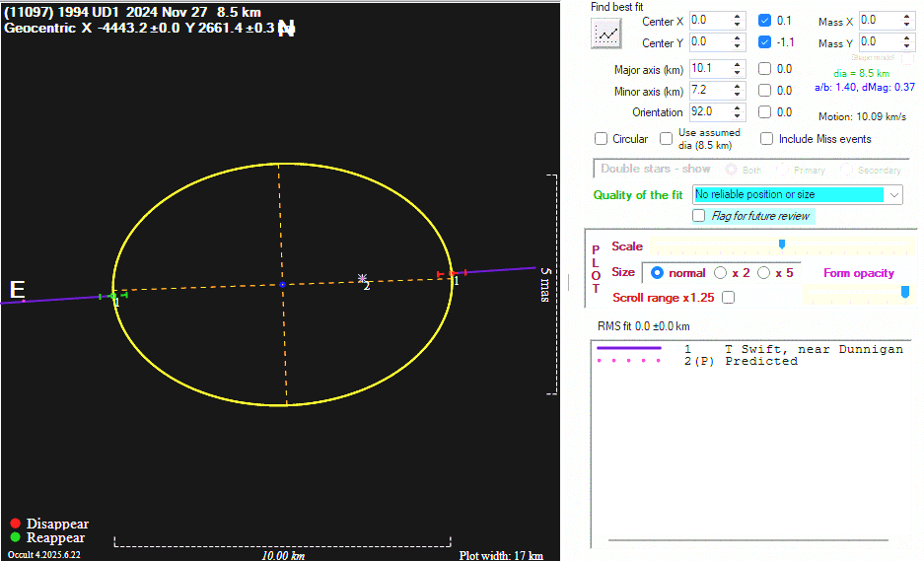Increase Minor axis with up arrow
The width and height of the screenshot is (924, 561).
coord(738,87)
